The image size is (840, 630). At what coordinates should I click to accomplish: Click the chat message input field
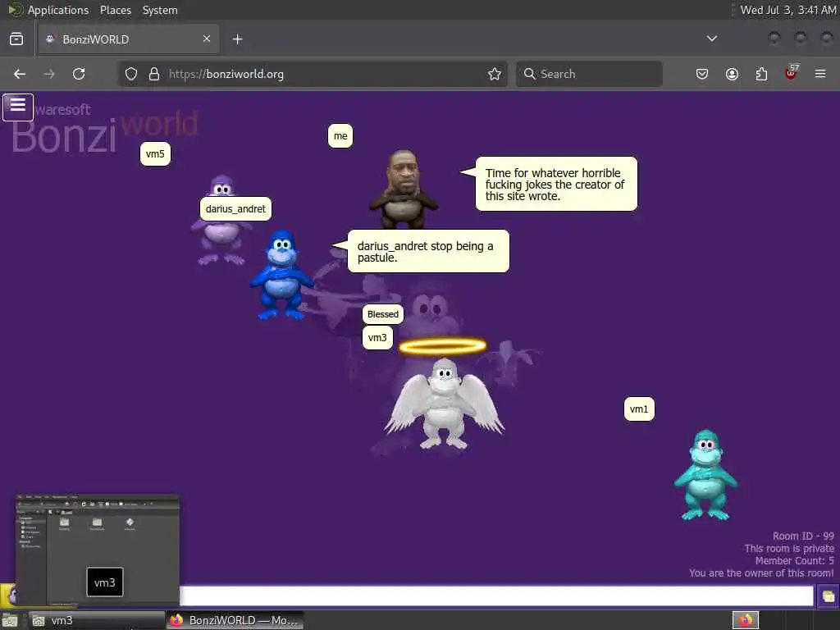[496, 596]
